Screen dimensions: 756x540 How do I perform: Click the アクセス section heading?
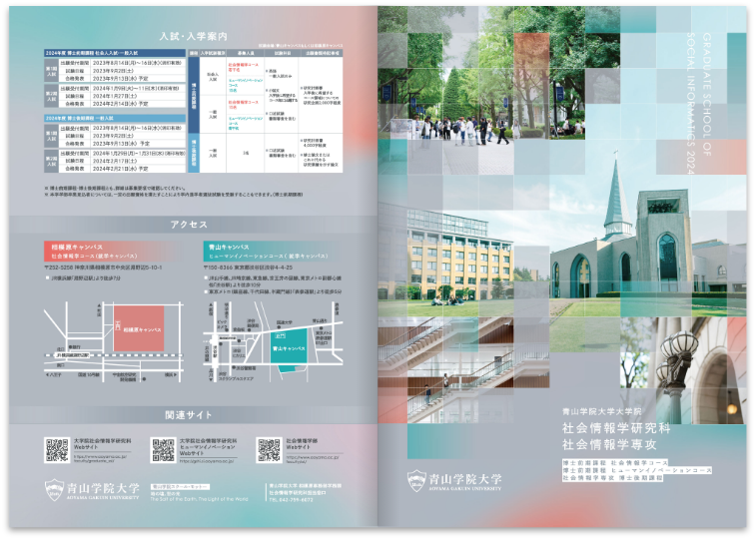[189, 225]
